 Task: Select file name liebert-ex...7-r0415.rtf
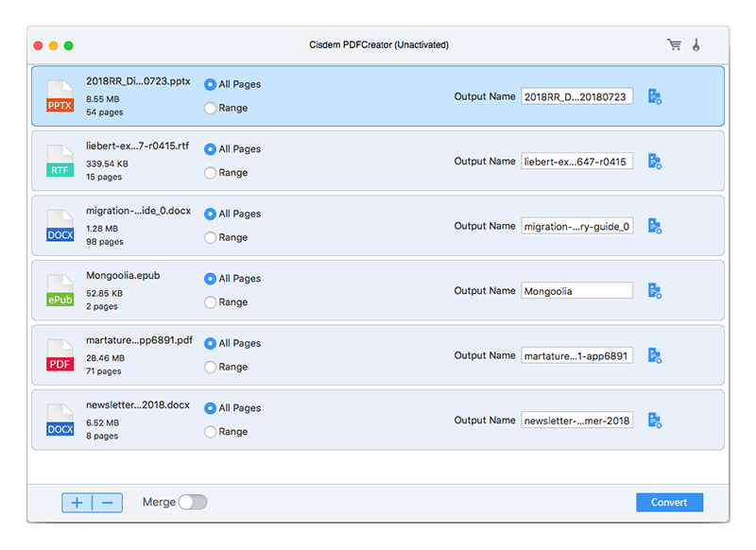click(x=137, y=146)
